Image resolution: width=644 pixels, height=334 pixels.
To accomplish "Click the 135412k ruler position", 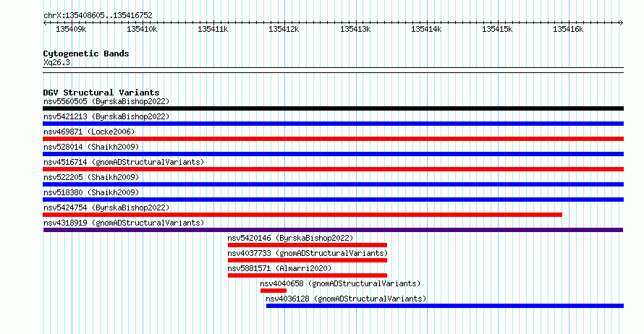I will click(284, 29).
